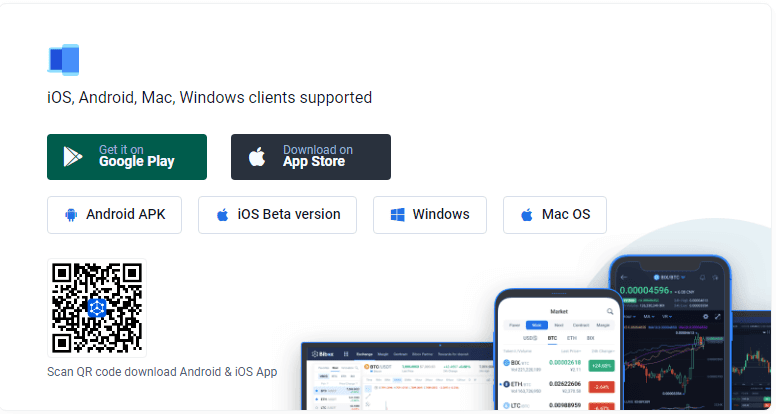
Task: Select the heading "iOS, Android, Mac, Windows clients supported"
Action: point(209,97)
